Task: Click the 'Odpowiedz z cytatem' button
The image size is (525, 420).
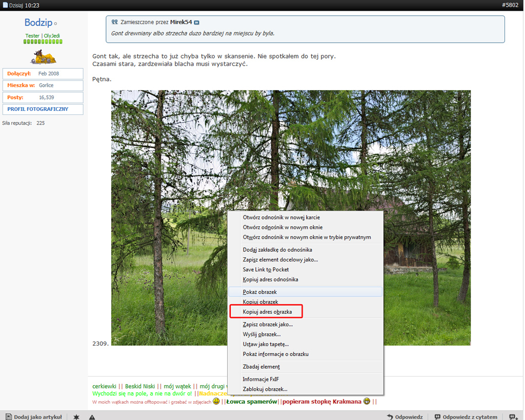Action: tap(466, 417)
